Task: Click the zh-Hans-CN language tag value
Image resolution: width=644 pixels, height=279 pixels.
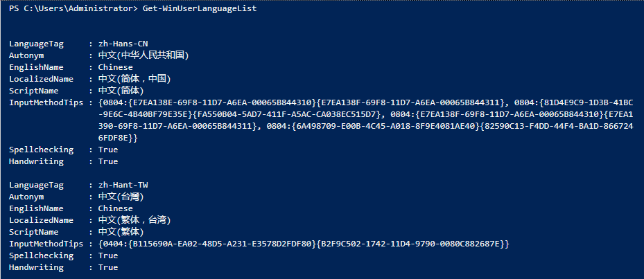Action: (123, 44)
